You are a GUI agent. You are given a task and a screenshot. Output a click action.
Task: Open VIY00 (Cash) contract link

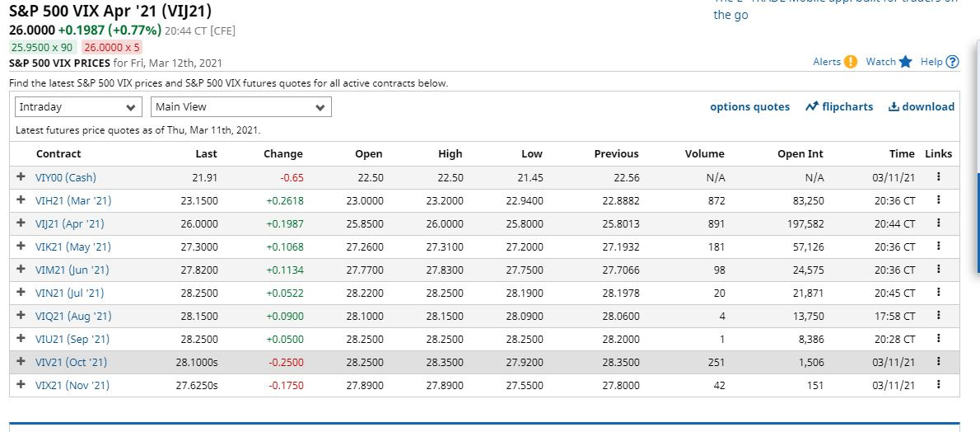click(66, 178)
